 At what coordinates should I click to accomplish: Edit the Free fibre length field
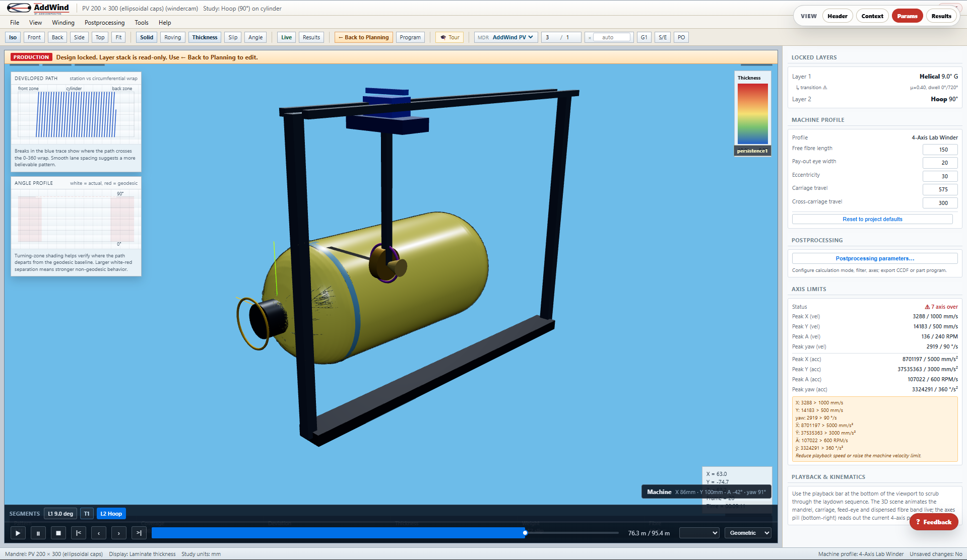[940, 150]
